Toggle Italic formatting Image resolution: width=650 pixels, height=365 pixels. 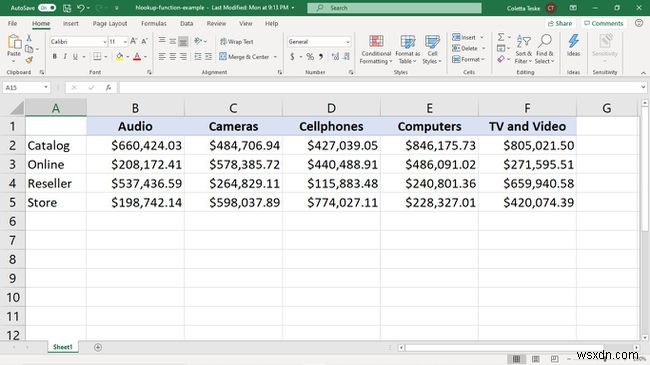65,56
